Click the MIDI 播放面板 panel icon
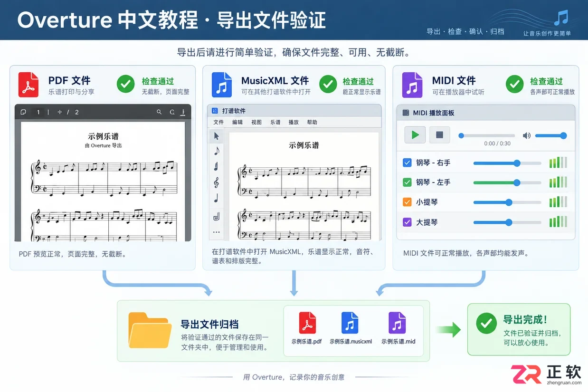 tap(406, 113)
